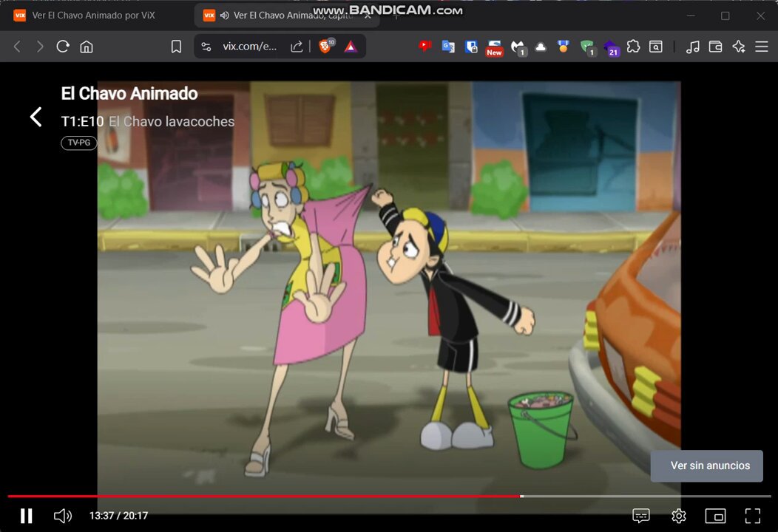
Task: Open the player settings gear
Action: 678,516
